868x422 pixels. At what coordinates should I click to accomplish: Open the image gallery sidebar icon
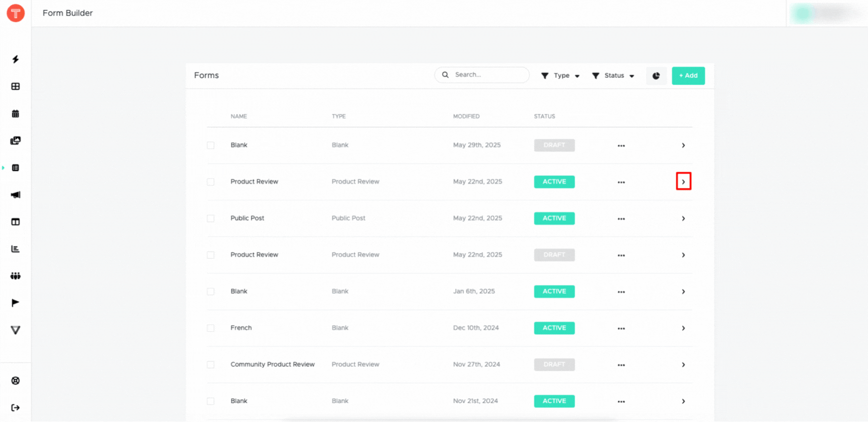pos(15,141)
